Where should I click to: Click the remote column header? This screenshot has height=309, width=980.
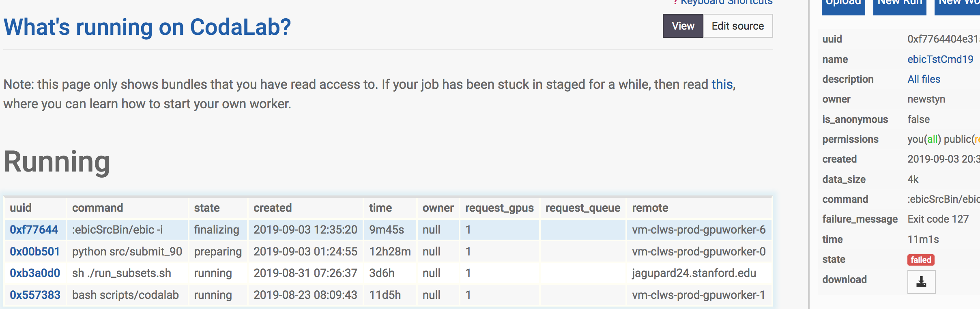651,208
